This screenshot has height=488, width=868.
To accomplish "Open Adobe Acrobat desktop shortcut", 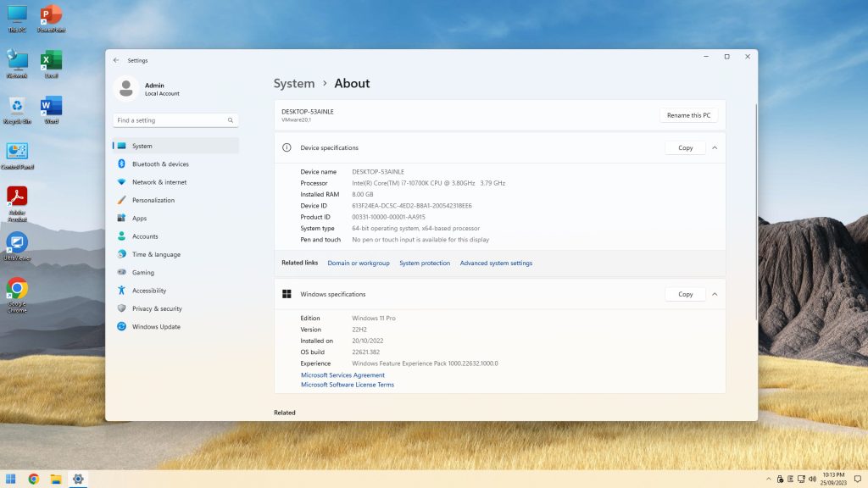I will point(17,204).
